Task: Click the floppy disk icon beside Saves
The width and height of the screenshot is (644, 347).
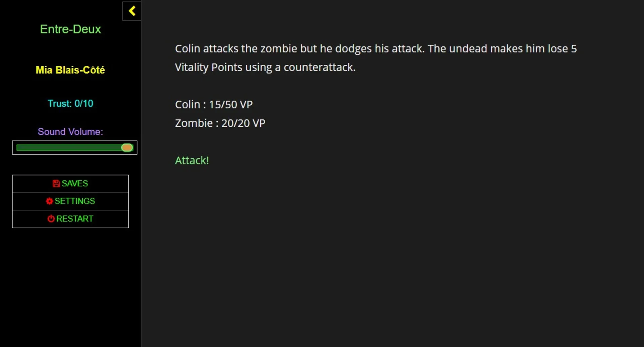Action: coord(56,184)
